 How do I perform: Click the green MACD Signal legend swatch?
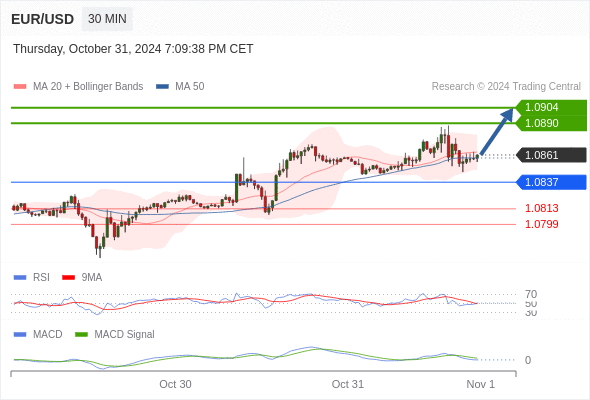coord(81,334)
